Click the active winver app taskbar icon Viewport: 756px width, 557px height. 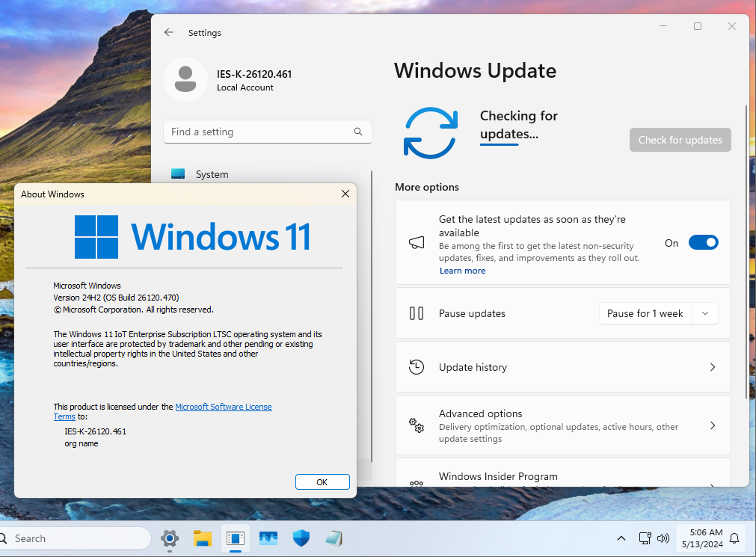coord(236,538)
